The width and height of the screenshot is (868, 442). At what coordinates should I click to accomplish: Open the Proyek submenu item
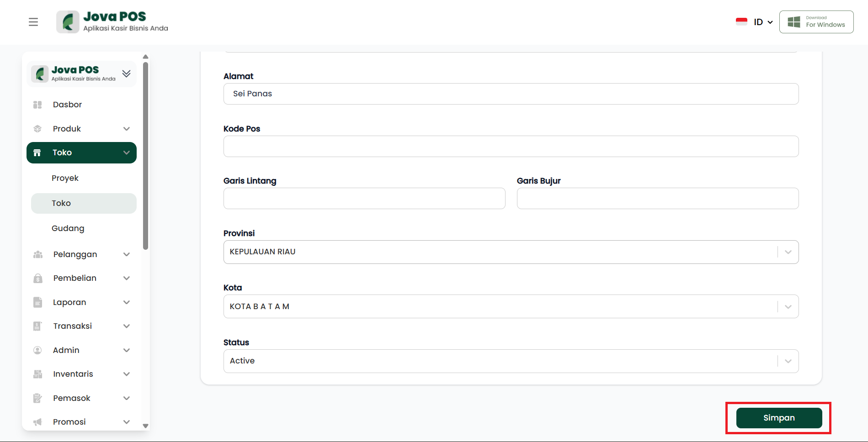65,178
